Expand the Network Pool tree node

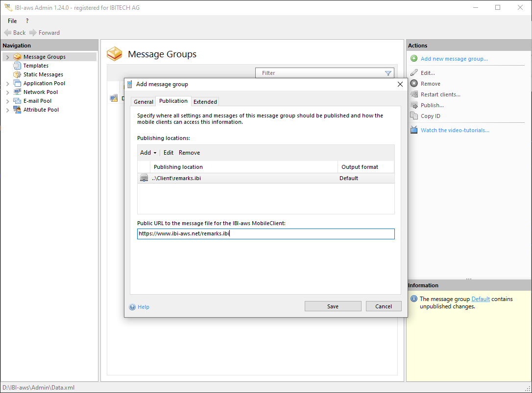[7, 92]
